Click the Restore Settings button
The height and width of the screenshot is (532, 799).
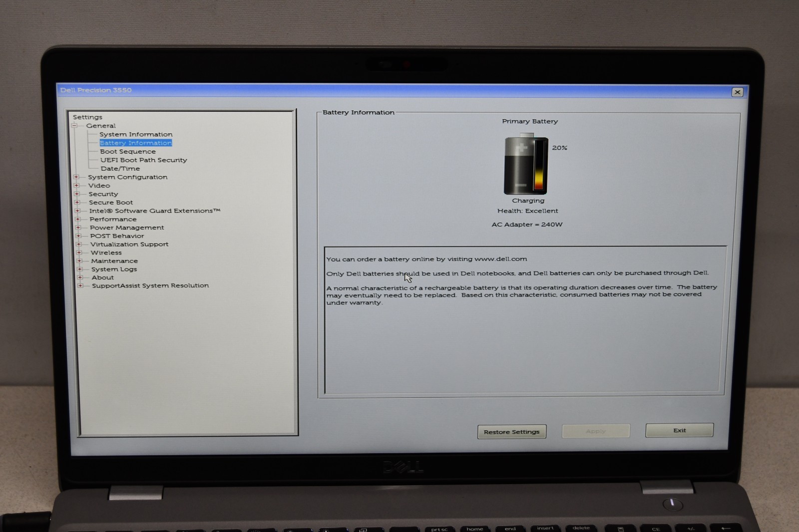tap(512, 432)
